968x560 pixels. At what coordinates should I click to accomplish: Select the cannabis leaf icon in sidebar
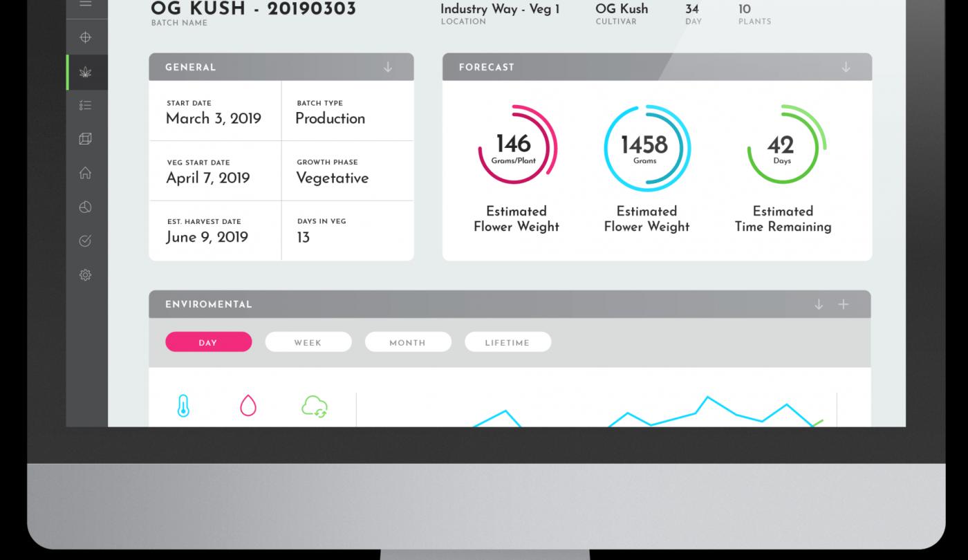coord(86,72)
